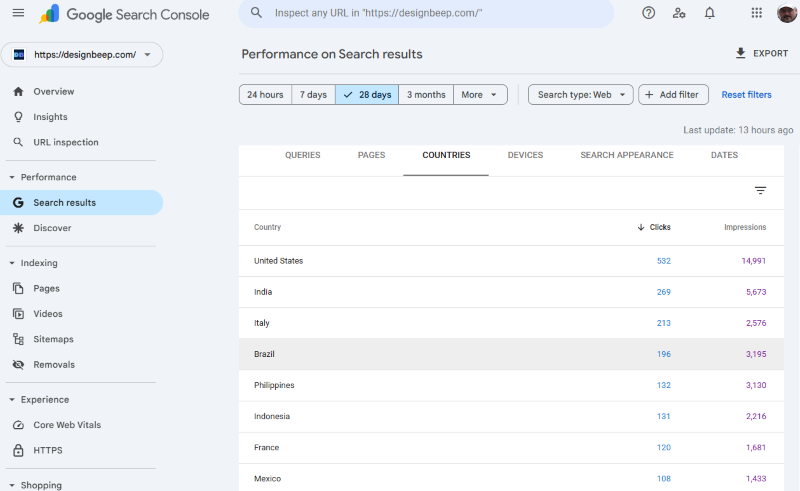This screenshot has width=800, height=491.
Task: Select the 7 days date range
Action: (x=313, y=95)
